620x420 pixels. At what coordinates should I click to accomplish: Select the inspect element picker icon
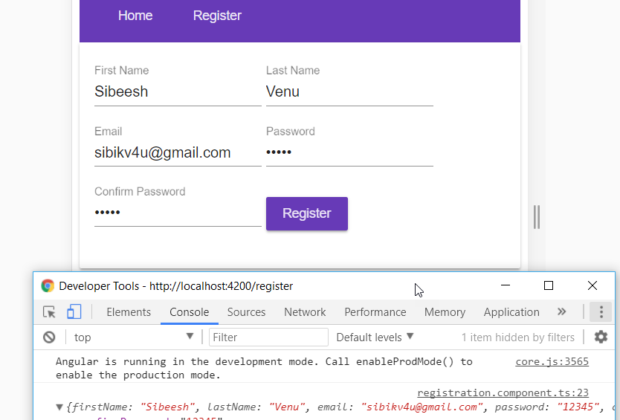(49, 312)
